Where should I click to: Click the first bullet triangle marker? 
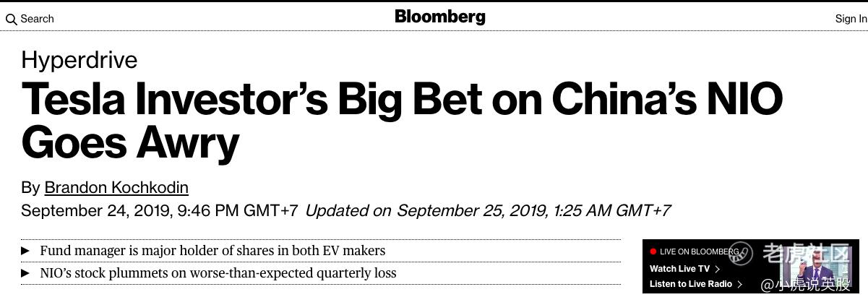(x=25, y=251)
